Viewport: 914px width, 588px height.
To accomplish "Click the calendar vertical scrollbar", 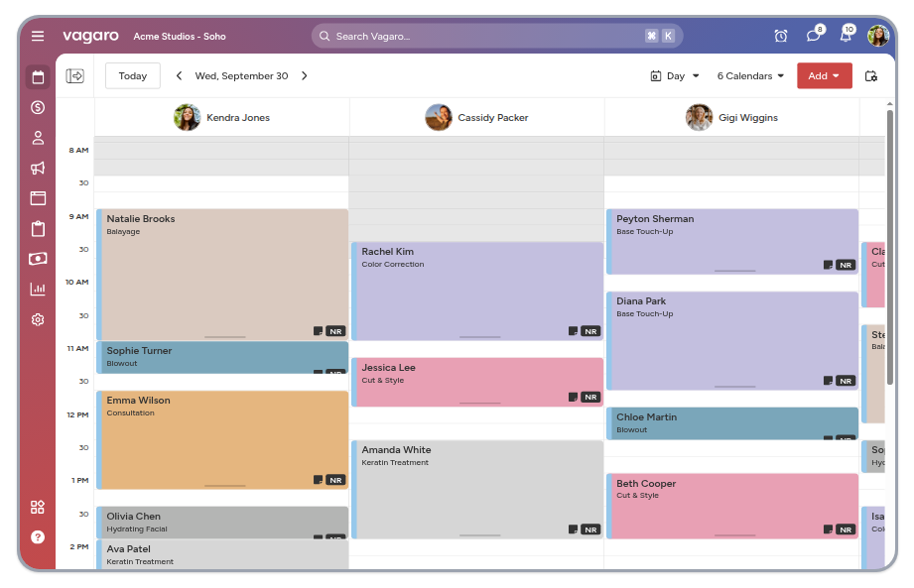I will [890, 248].
